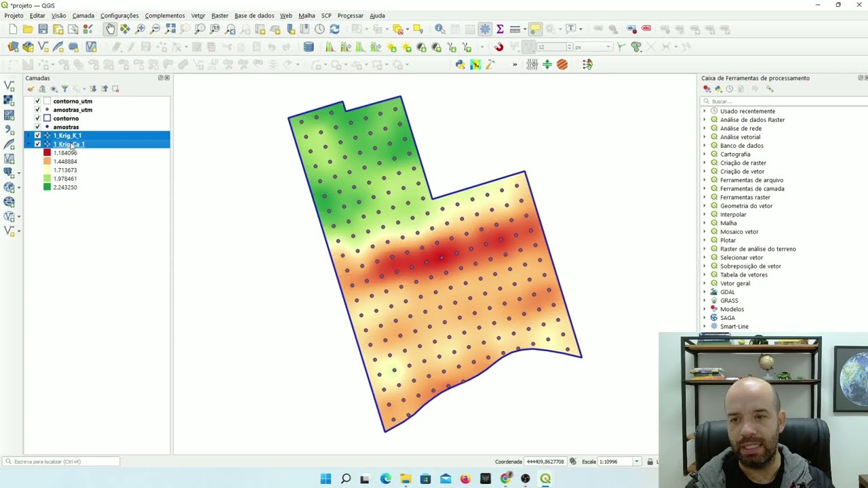
Task: Click the locator search field in status bar
Action: (x=61, y=462)
